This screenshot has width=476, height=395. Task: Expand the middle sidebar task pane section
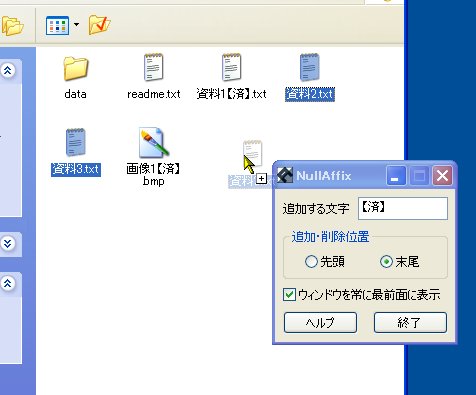(7, 243)
